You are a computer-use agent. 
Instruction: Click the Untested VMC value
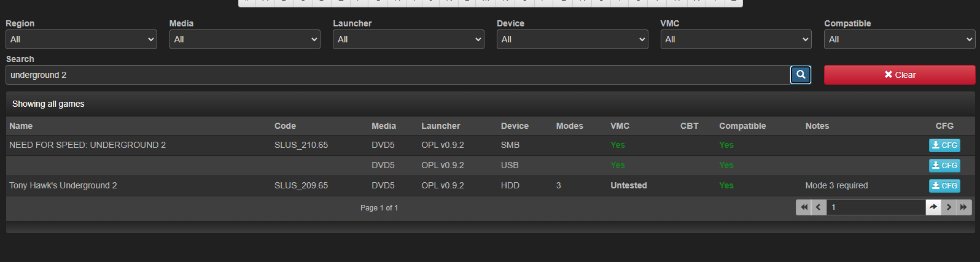point(629,186)
